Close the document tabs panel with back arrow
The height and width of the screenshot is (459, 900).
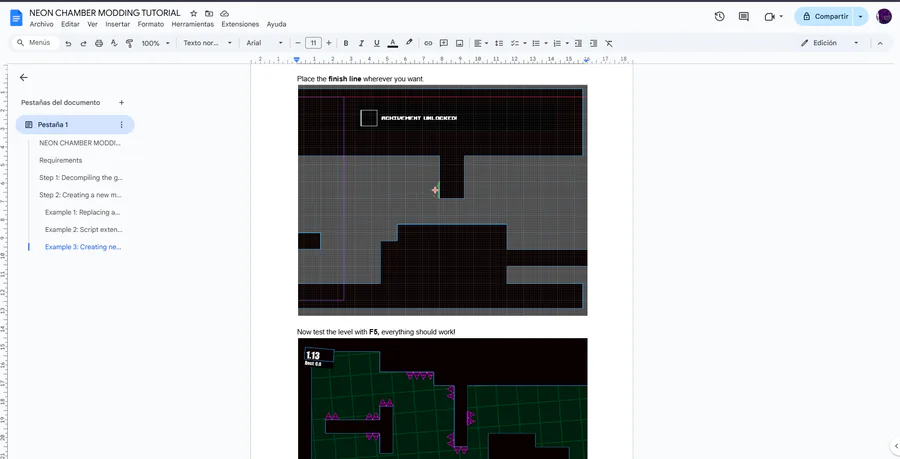(24, 77)
